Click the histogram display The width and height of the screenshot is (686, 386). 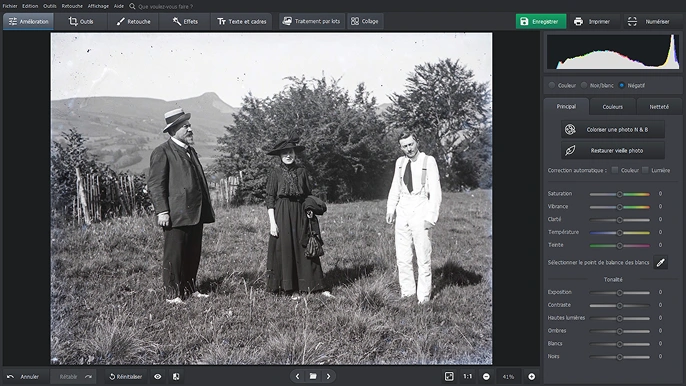(x=613, y=52)
